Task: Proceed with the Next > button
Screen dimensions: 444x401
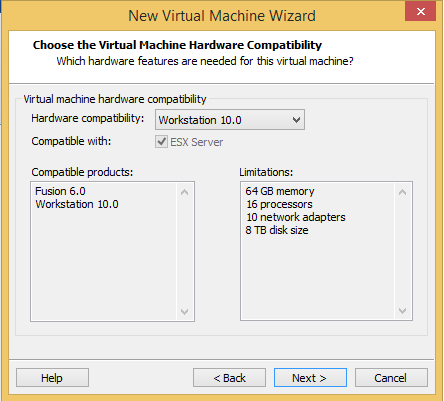Action: 310,378
